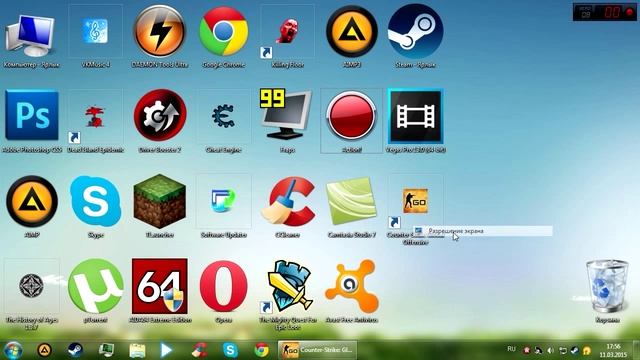Launch Adobe Photoshop CS5 from desktop
Image resolution: width=640 pixels, height=360 pixels.
31,121
